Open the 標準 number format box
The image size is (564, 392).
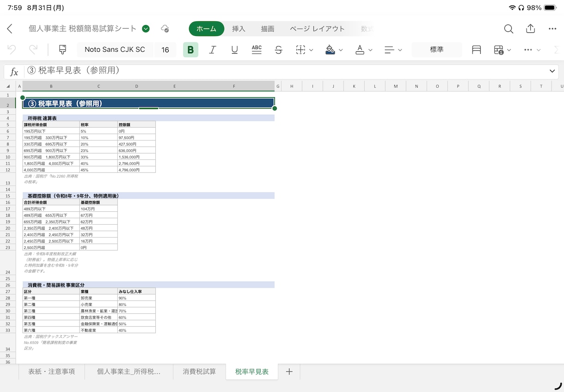pos(437,49)
